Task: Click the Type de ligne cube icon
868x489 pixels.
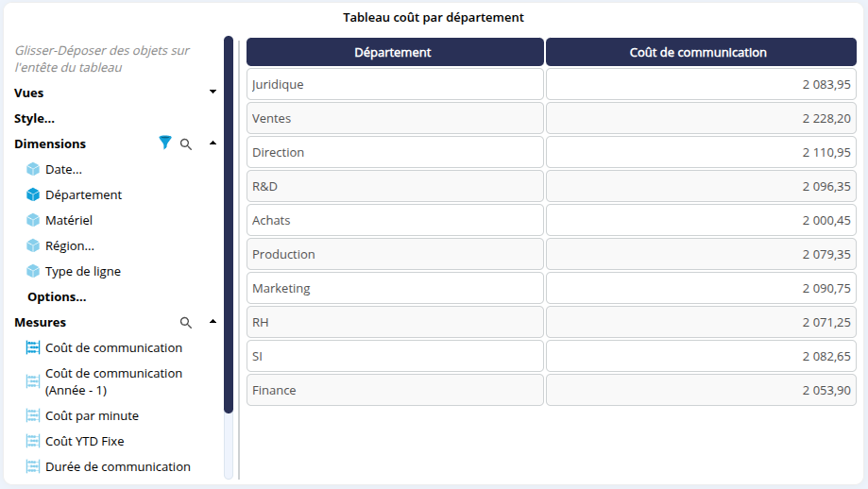Action: point(33,271)
